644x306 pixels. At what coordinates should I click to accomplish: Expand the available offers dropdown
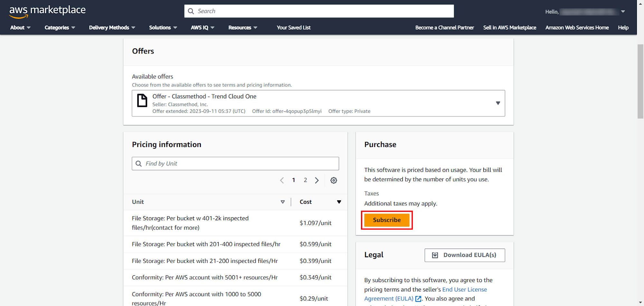498,103
